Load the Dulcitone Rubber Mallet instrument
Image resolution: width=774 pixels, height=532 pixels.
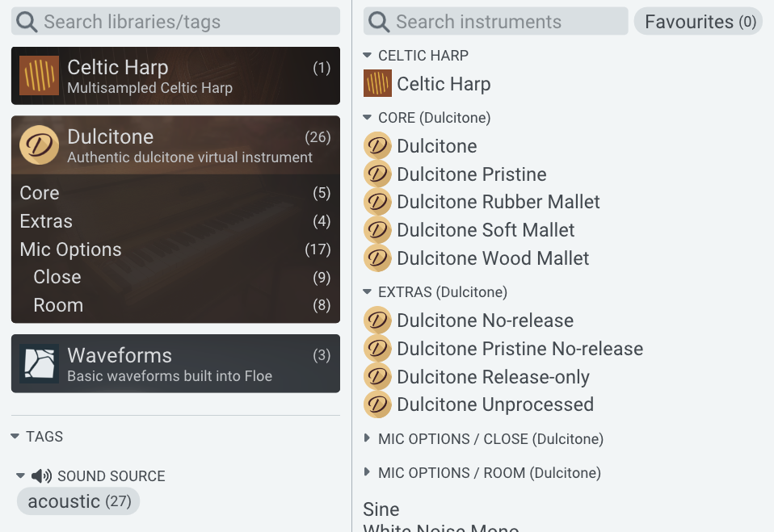pyautogui.click(x=498, y=202)
